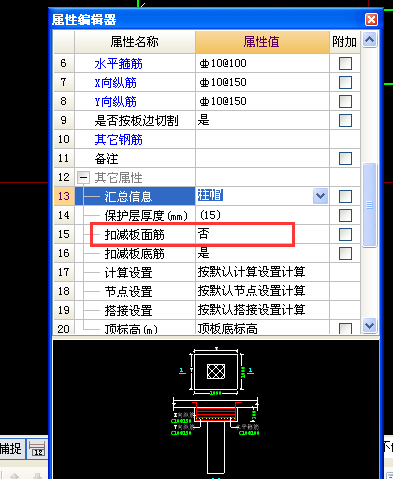Click the 是否按板边切割 value 是
Screen dimensions: 393x479
click(203, 120)
